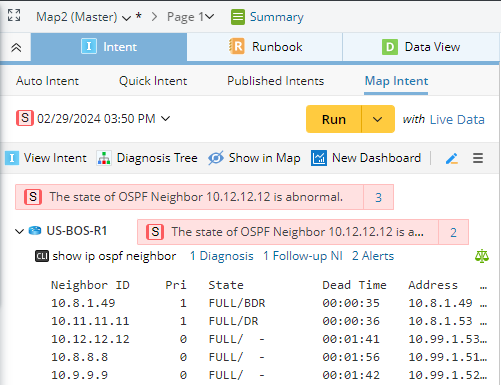Image resolution: width=501 pixels, height=385 pixels.
Task: Click Show in Map eye icon
Action: 216,158
